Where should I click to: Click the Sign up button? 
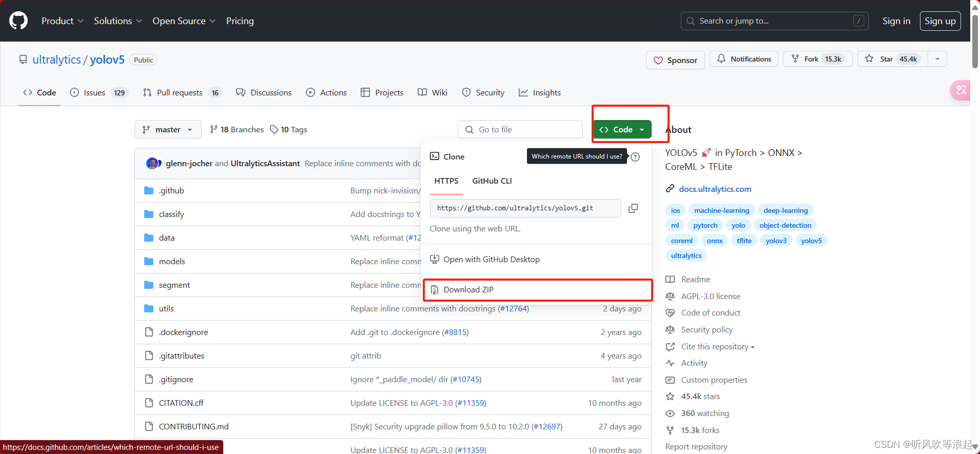pyautogui.click(x=940, y=21)
